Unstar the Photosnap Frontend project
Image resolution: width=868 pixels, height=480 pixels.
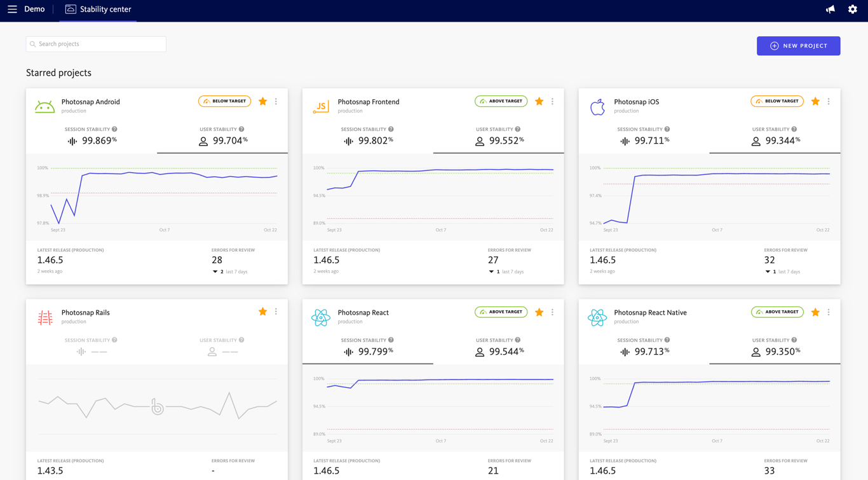point(539,101)
